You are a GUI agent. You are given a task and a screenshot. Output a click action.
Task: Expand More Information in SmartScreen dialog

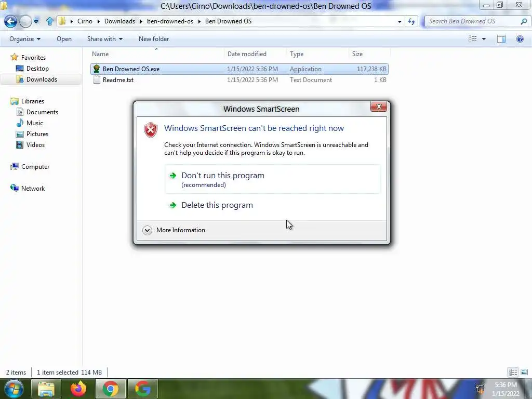174,230
